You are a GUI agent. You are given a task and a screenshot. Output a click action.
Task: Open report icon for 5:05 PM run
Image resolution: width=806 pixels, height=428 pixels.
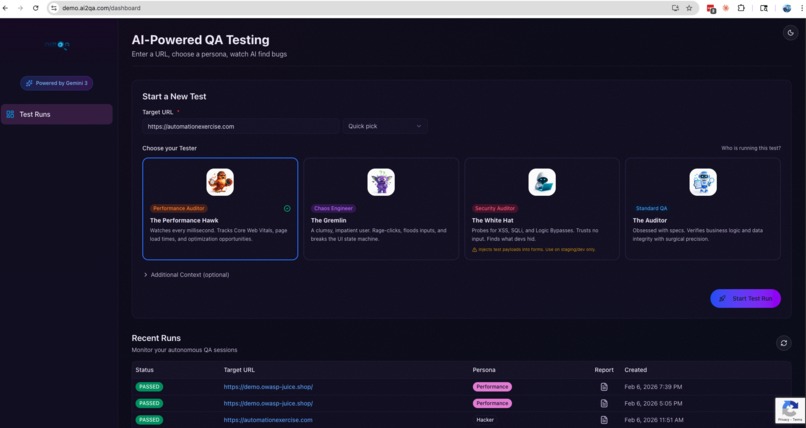pos(604,403)
